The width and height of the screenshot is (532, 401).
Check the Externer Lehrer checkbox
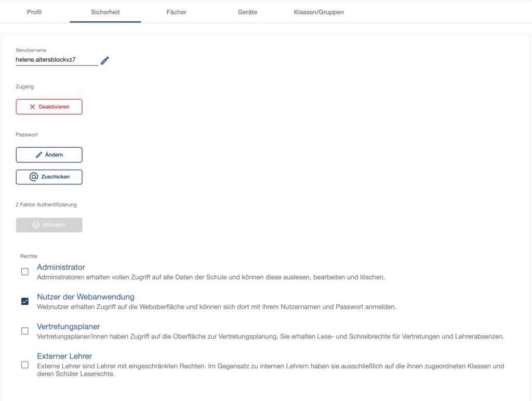[25, 365]
